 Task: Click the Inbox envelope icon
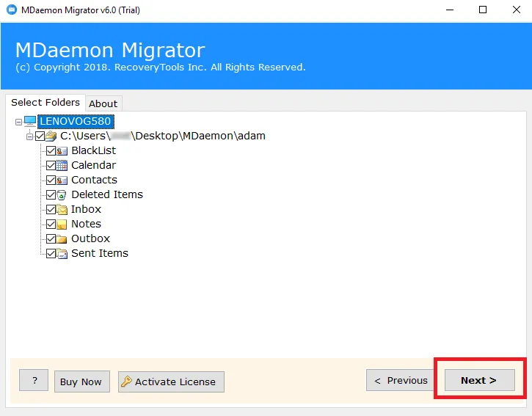coord(62,210)
